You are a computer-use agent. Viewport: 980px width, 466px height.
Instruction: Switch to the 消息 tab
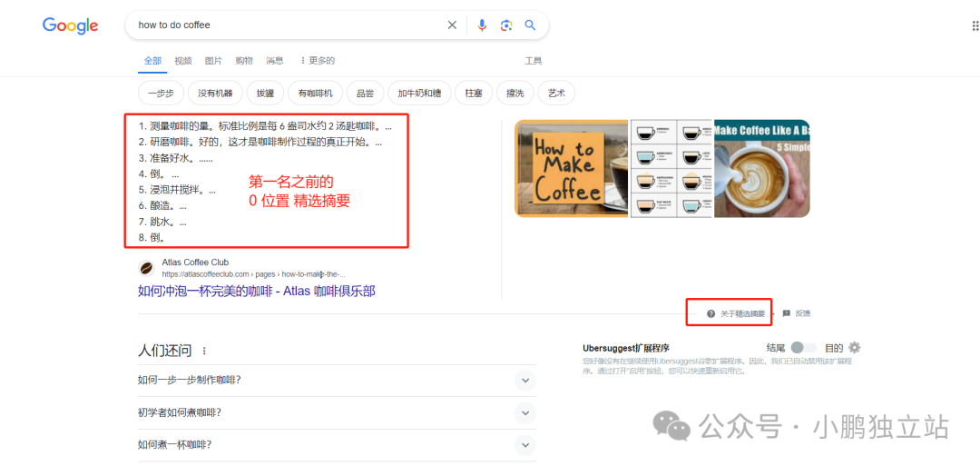[274, 61]
